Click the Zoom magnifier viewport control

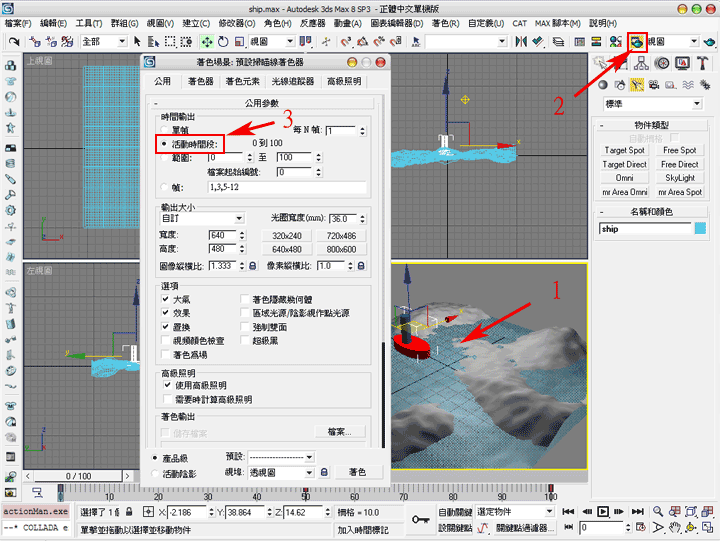point(658,512)
